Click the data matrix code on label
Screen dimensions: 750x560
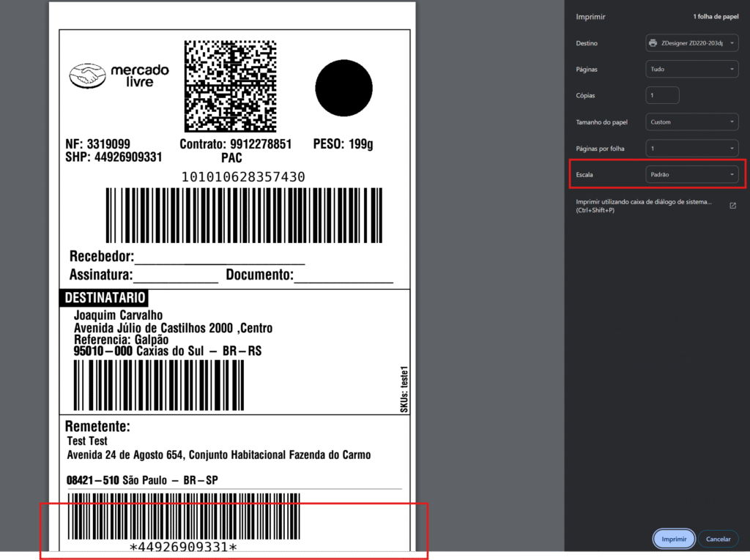pyautogui.click(x=230, y=86)
